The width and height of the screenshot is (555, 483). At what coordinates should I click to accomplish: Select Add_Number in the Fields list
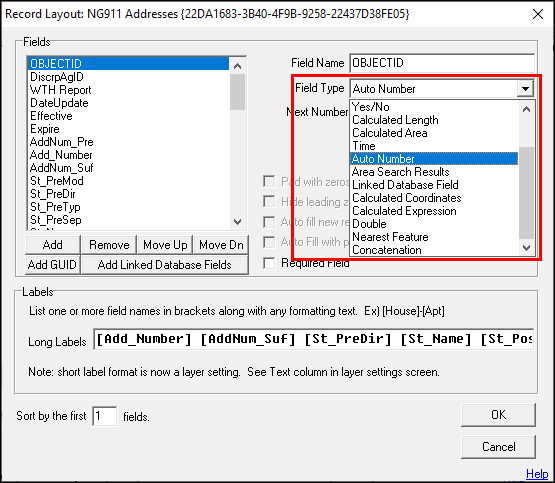click(61, 155)
